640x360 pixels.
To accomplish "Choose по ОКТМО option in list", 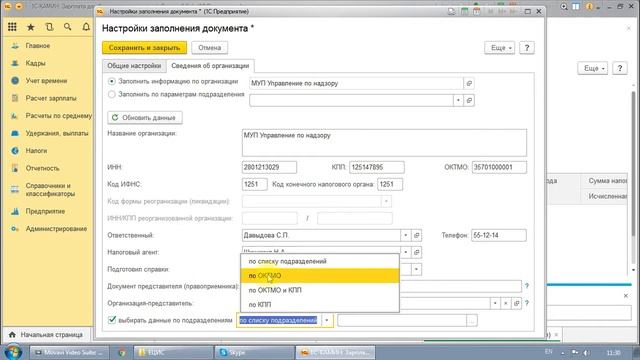I will coord(320,276).
